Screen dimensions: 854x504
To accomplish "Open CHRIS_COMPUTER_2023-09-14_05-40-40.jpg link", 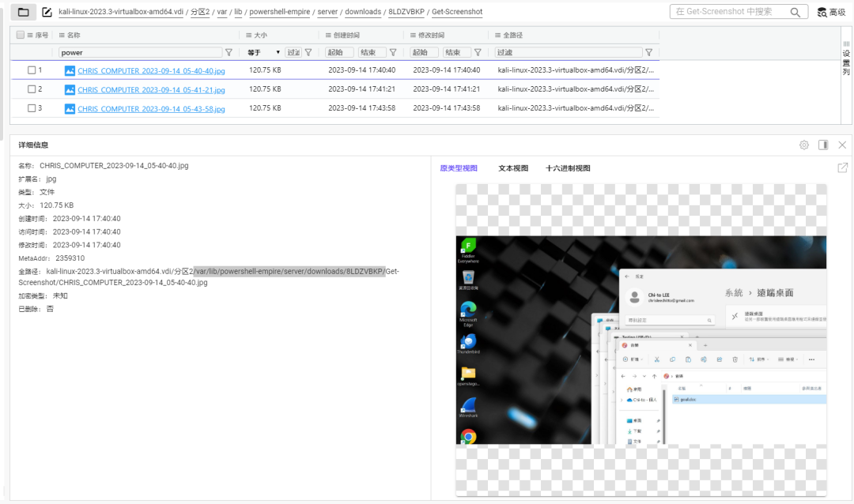I will tap(151, 71).
